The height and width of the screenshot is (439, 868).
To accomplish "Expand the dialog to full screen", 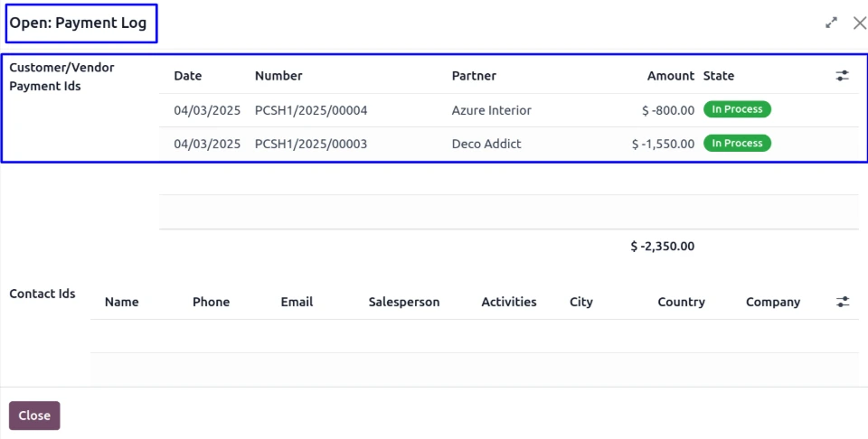I will click(x=831, y=23).
